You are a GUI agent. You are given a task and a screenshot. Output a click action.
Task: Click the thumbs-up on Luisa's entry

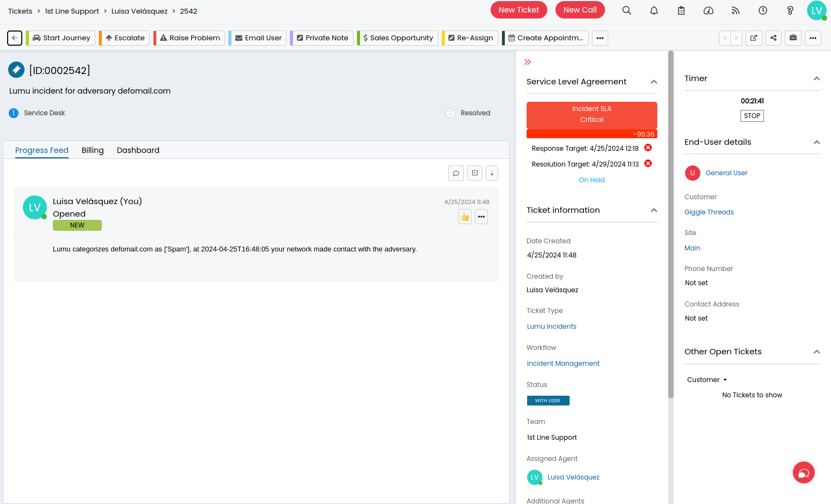pos(465,217)
